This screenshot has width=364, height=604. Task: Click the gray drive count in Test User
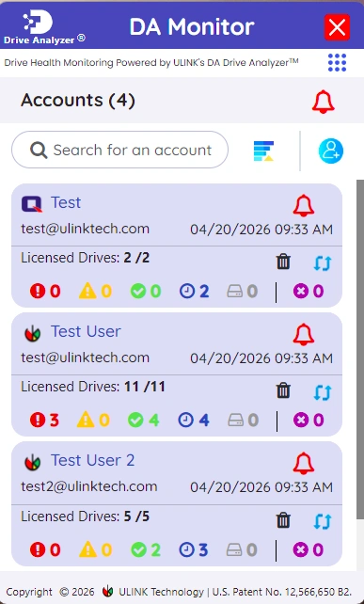pyautogui.click(x=243, y=420)
